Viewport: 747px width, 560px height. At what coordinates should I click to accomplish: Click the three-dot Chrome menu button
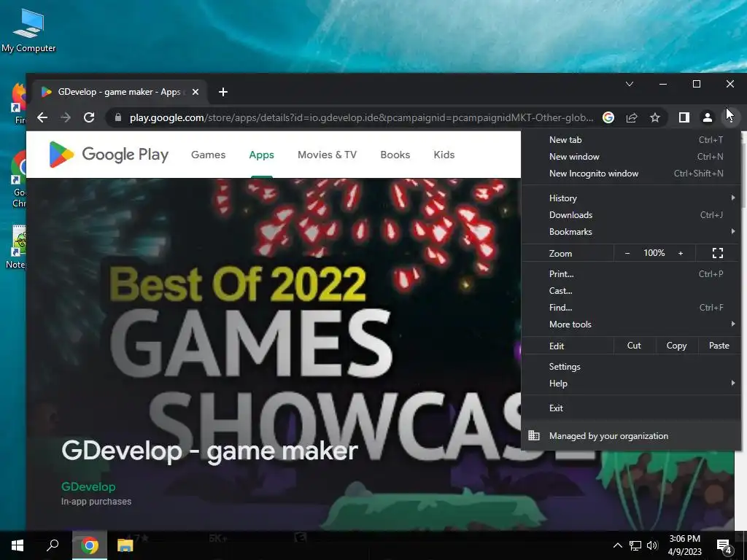coord(730,117)
